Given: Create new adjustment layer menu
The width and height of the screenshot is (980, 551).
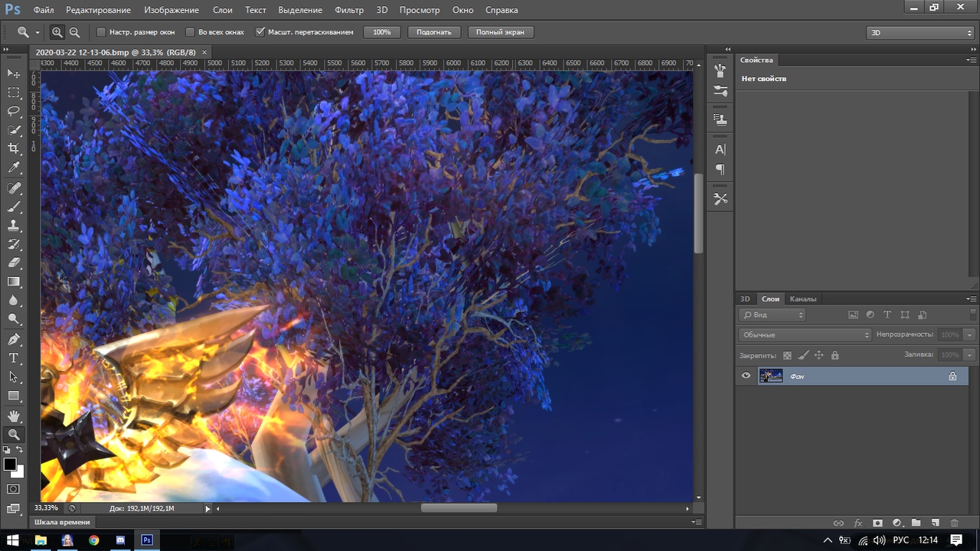Looking at the screenshot, I should [x=897, y=523].
